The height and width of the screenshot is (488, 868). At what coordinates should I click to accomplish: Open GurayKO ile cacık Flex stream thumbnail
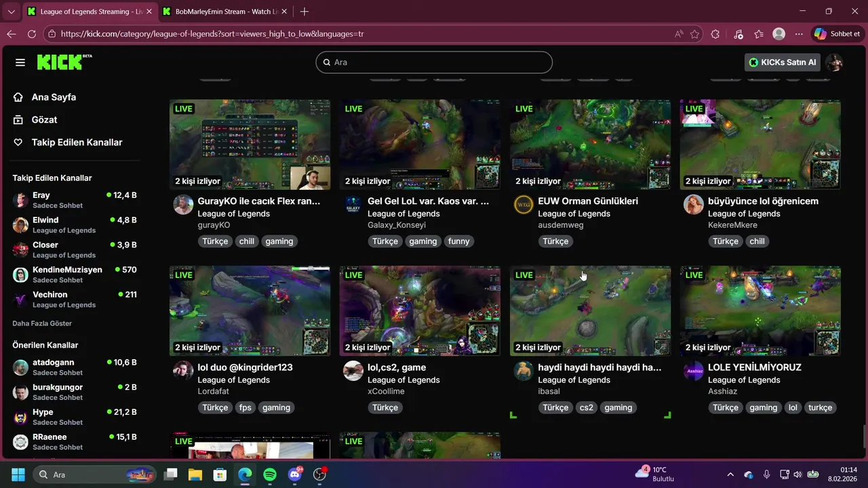tap(250, 145)
